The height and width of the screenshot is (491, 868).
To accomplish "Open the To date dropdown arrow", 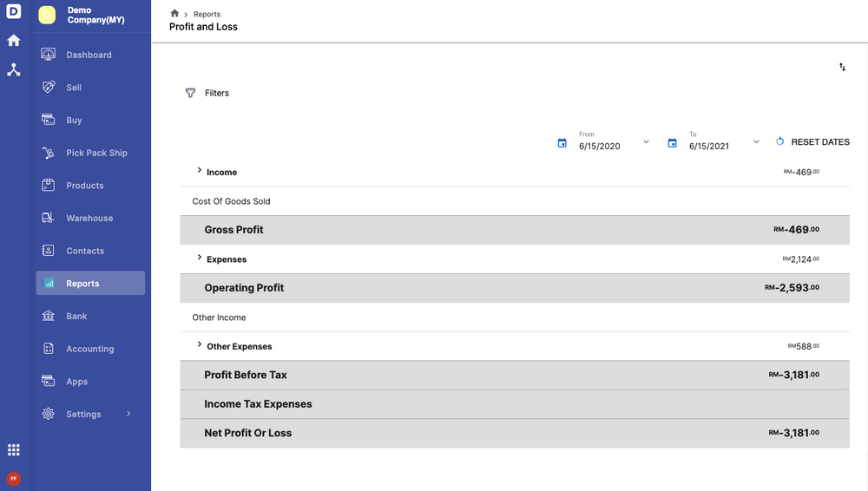I will 756,142.
